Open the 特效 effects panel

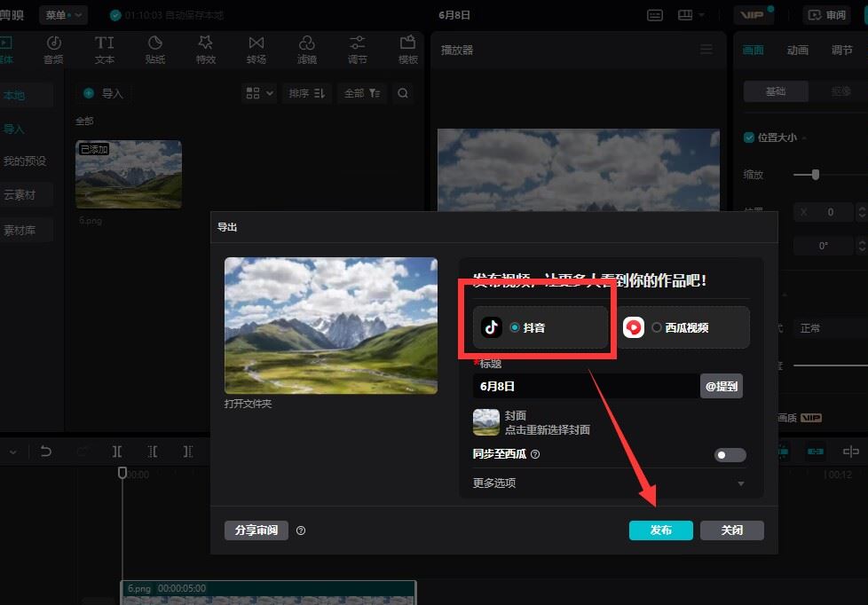click(205, 50)
